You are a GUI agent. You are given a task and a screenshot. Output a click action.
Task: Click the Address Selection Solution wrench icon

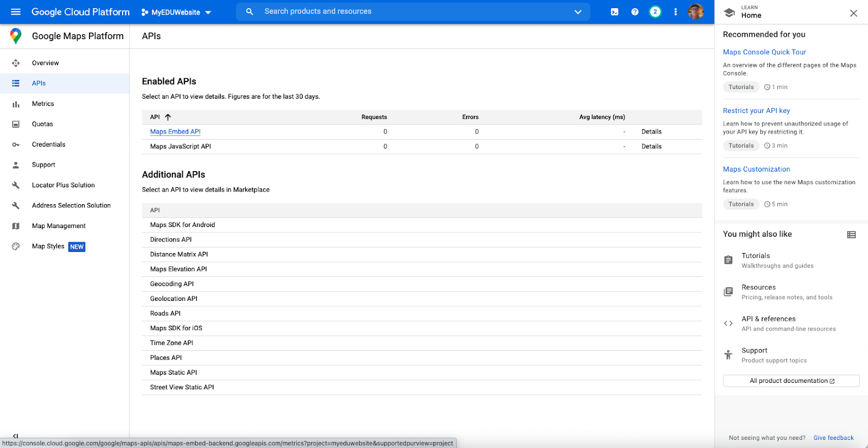[16, 205]
